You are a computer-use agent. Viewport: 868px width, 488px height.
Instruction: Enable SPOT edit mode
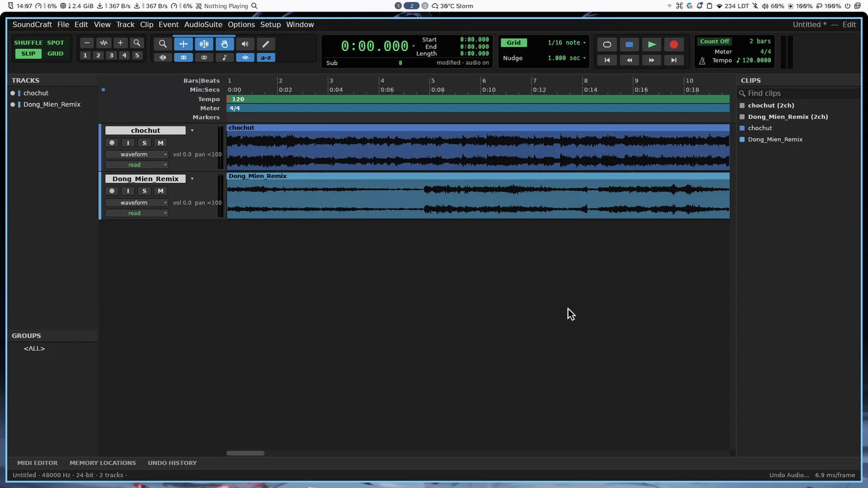click(55, 43)
